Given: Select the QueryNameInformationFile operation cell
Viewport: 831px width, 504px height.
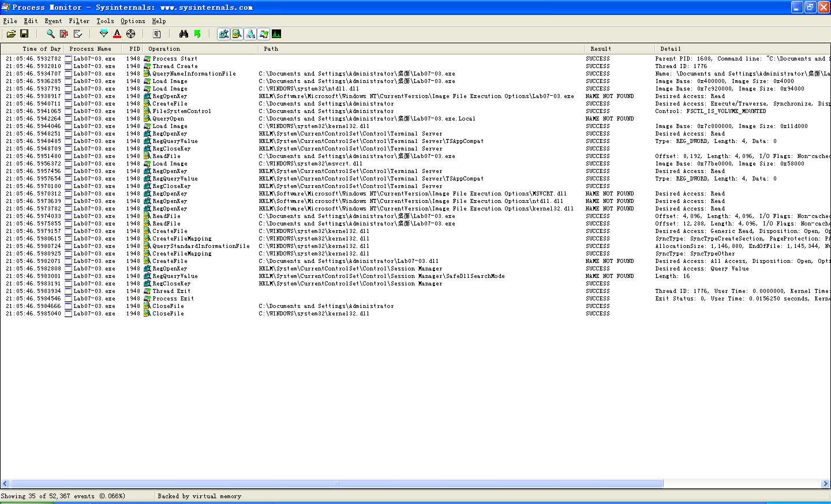Looking at the screenshot, I should pyautogui.click(x=194, y=74).
